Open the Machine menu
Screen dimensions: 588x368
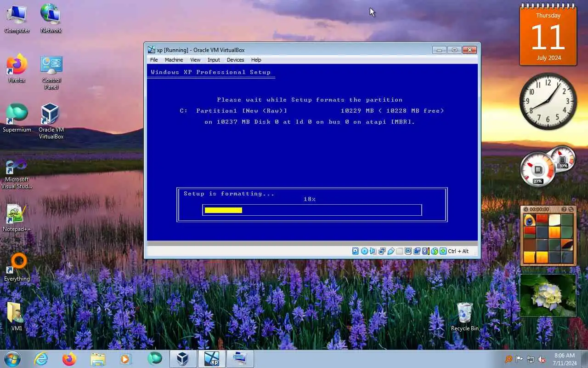click(174, 60)
